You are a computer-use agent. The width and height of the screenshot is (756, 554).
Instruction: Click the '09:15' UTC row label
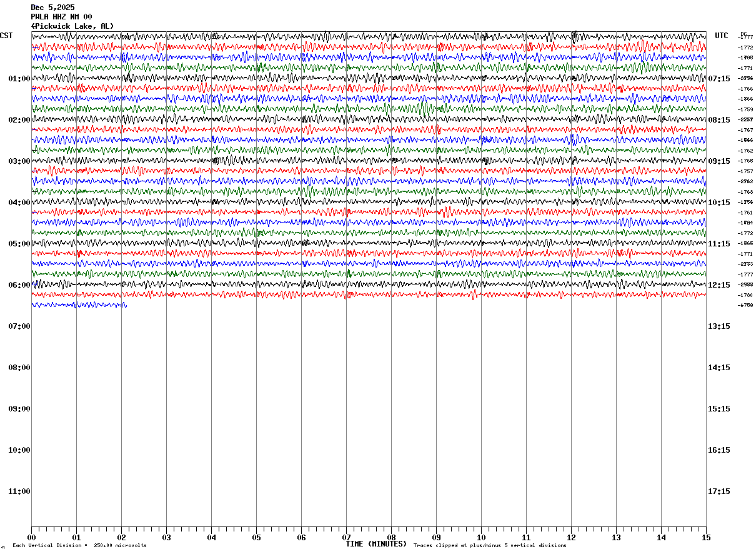click(719, 161)
